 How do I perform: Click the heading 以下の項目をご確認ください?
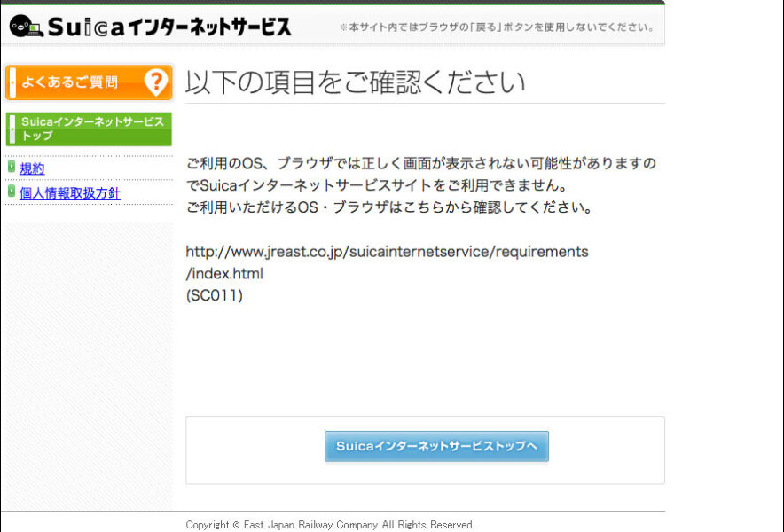click(x=356, y=82)
